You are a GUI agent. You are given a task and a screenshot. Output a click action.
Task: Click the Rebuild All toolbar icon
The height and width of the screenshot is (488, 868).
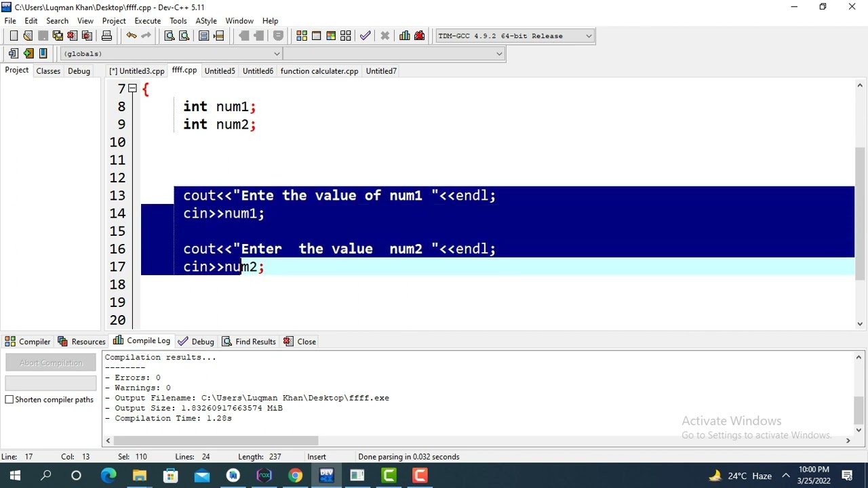pos(346,36)
